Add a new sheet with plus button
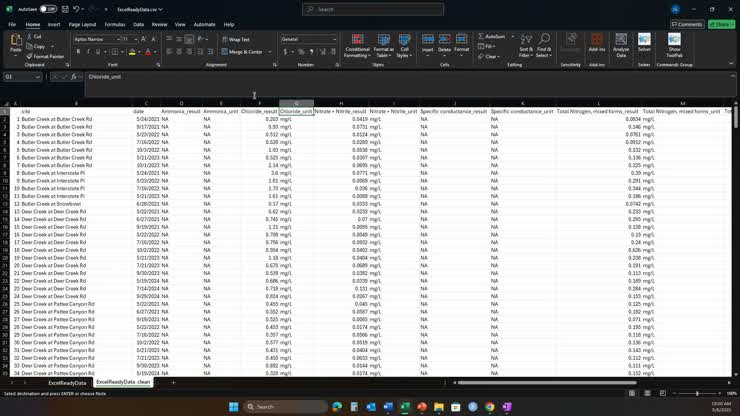Screen dimensions: 740x416 click(x=173, y=382)
